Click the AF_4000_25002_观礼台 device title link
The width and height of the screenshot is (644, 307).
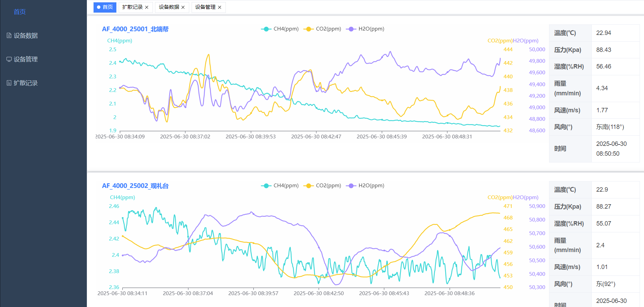(135, 186)
